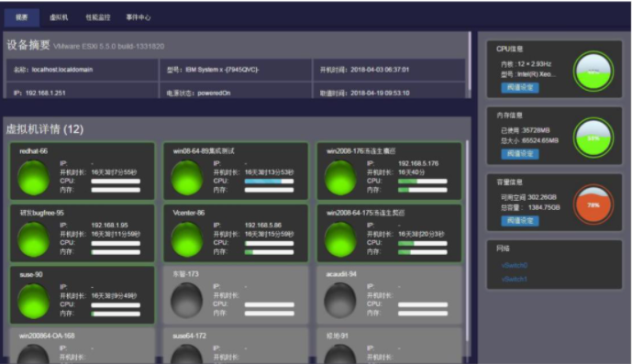
Task: Click the green status orb of Vcenter-86
Action: point(187,239)
